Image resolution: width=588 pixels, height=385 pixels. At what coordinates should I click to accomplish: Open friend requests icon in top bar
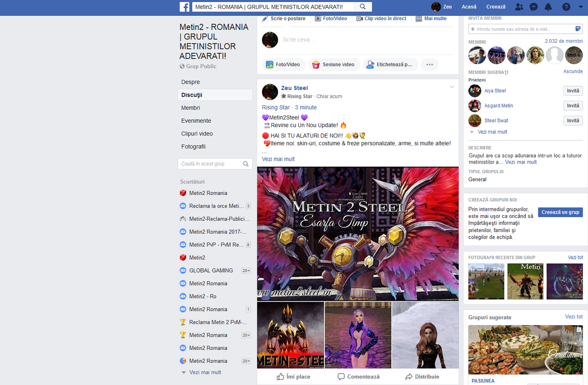pos(519,7)
